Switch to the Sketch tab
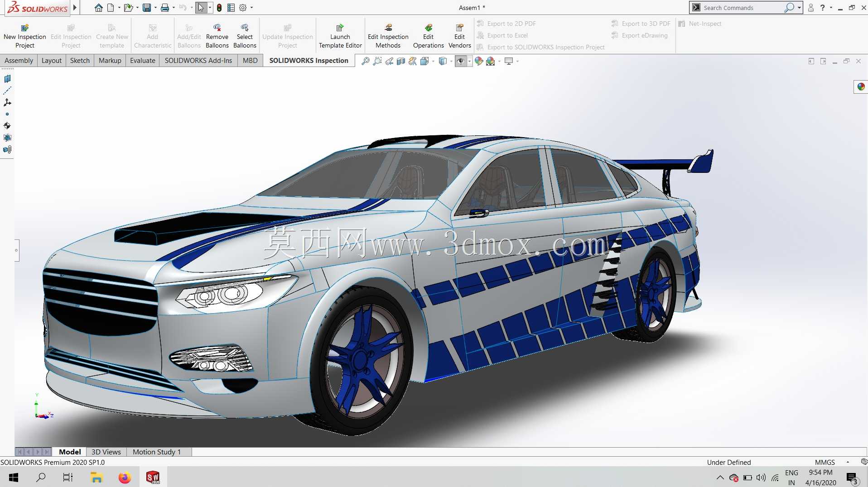Screen dimensions: 868x487 80,61
